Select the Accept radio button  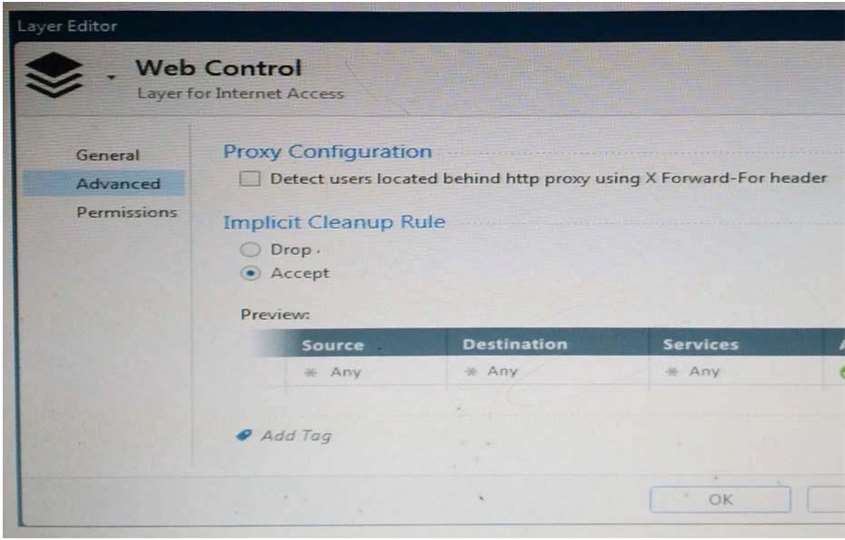click(x=250, y=273)
